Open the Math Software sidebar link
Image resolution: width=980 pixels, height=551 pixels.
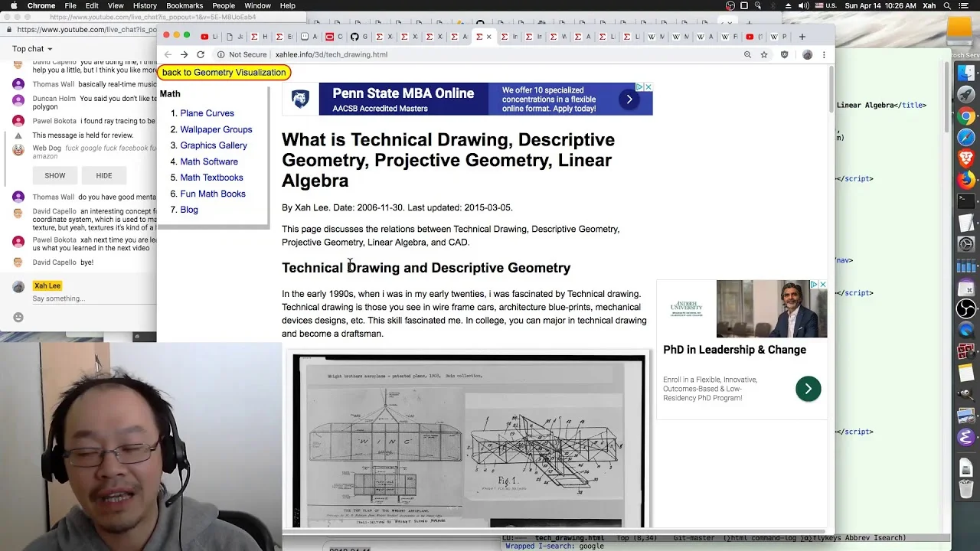tap(209, 161)
